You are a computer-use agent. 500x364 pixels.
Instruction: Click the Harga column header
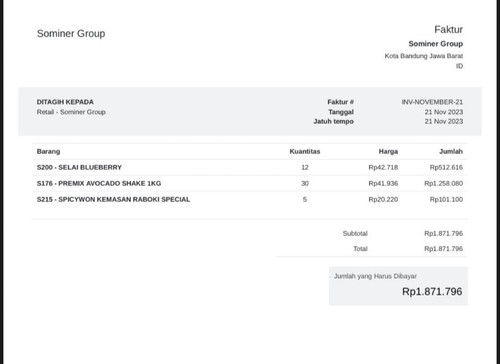388,151
